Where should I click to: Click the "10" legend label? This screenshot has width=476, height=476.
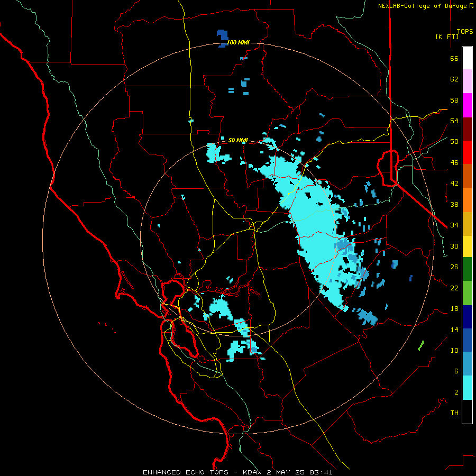coord(454,350)
